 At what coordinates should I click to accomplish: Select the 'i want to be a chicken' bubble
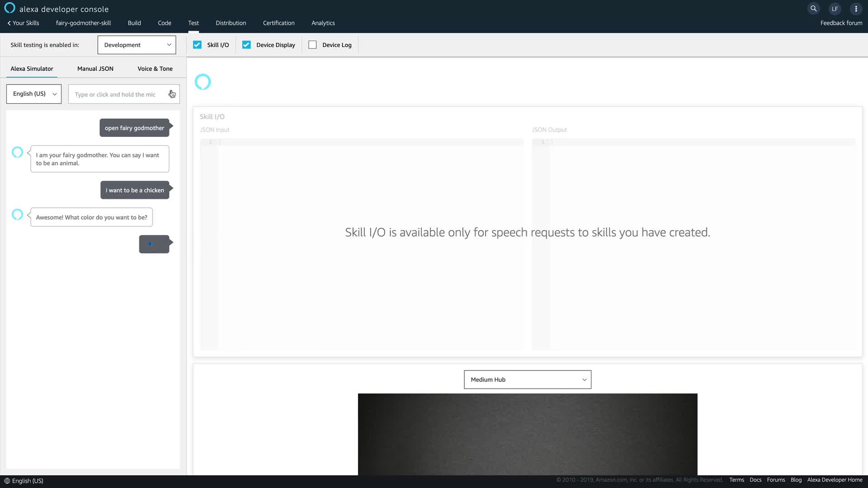[x=135, y=190]
